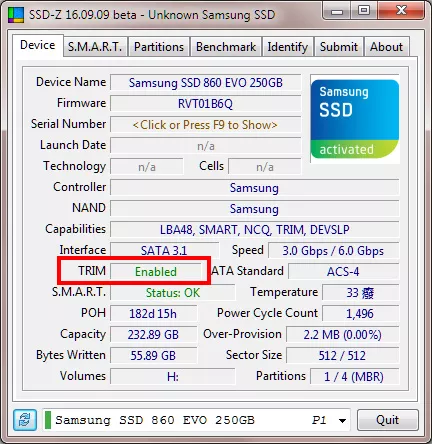Click the Capacity value 232.89 GB

coord(153,335)
